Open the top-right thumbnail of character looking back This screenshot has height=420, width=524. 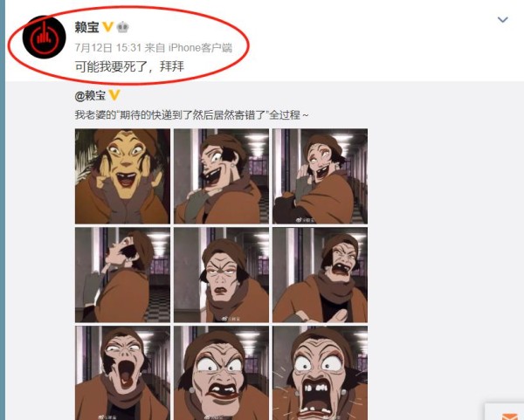point(320,176)
